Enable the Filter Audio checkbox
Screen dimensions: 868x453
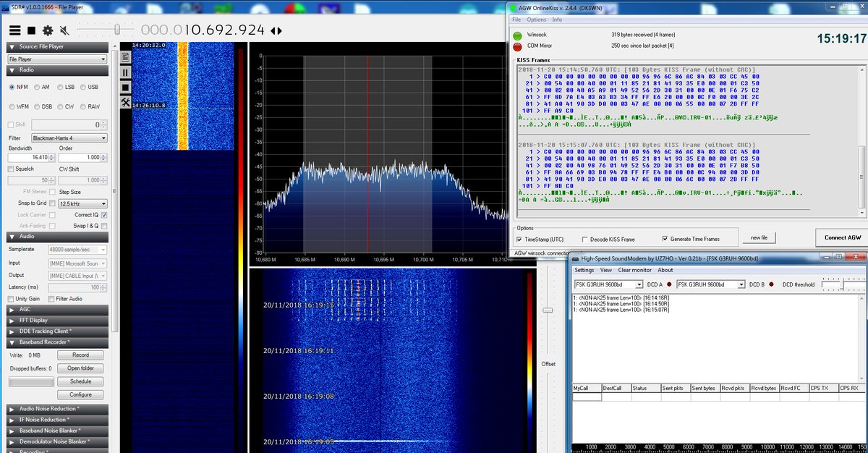51,299
